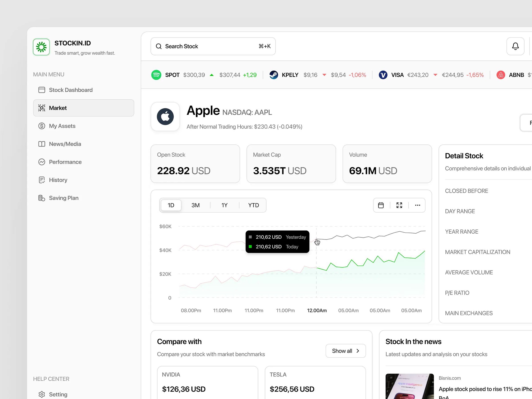Toggle the 1D chart timeframe
The width and height of the screenshot is (532, 399).
(x=171, y=205)
